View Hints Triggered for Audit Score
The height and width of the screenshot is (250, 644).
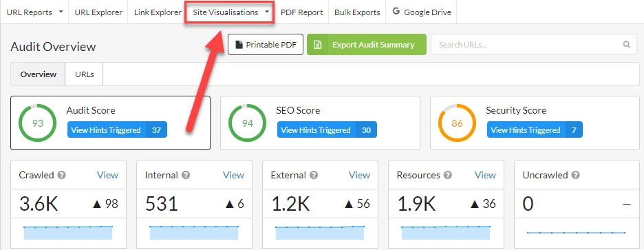coord(118,130)
